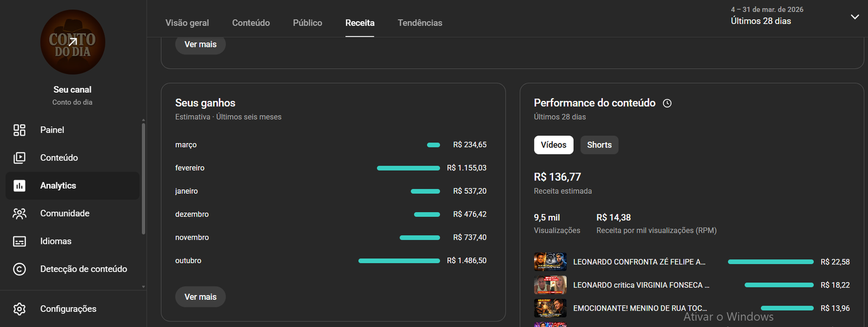This screenshot has width=868, height=327.
Task: Click the R$ 1.155,03 fevereiro amount
Action: 467,168
